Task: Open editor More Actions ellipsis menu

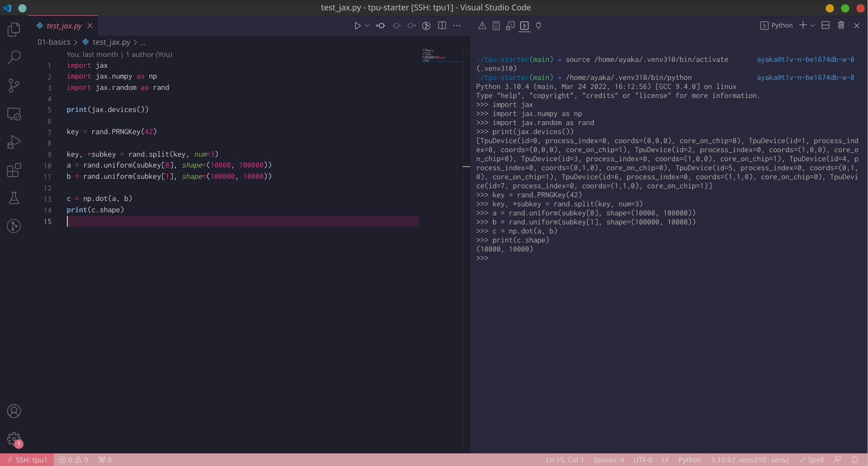Action: pyautogui.click(x=457, y=26)
